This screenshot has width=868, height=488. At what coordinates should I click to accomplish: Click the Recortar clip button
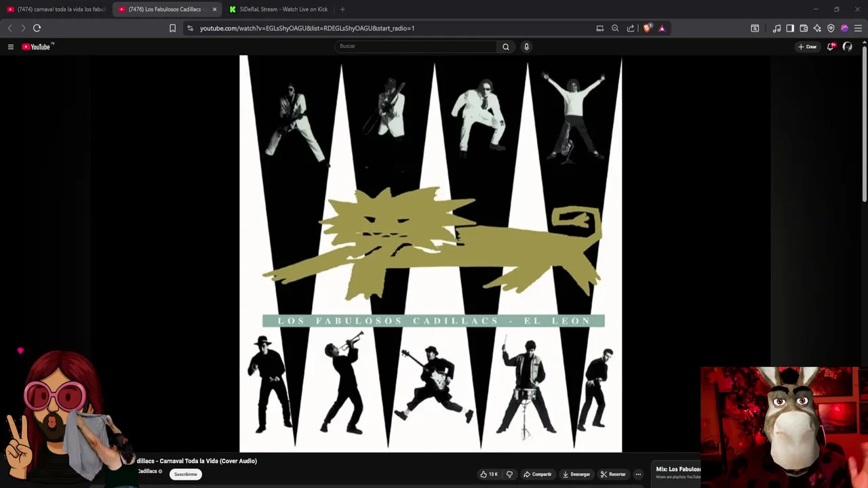click(612, 474)
